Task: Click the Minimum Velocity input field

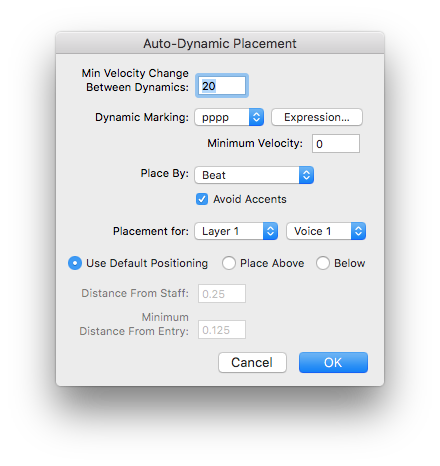Action: [336, 144]
